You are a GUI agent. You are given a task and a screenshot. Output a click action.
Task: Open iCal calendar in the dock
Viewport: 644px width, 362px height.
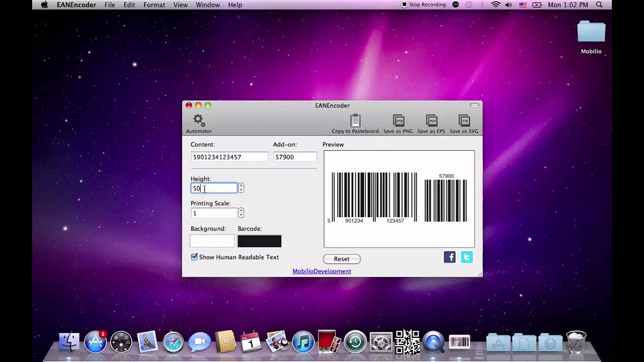click(251, 342)
